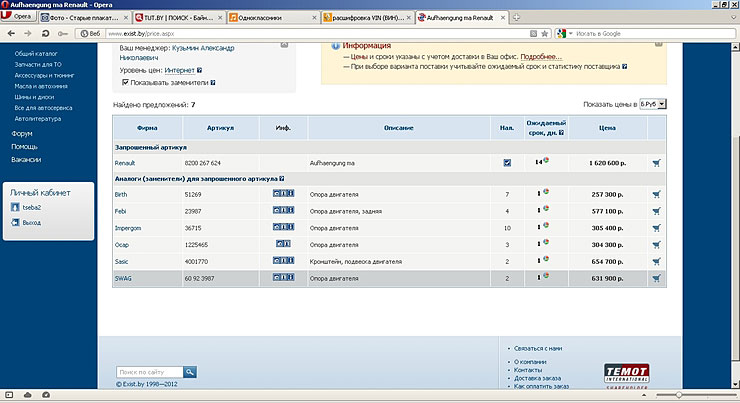Click the browser Back arrow
The image size is (740, 403).
[11, 34]
